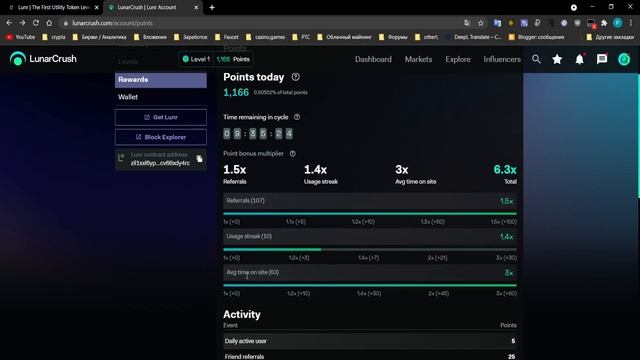Viewport: 640px width, 360px height.
Task: Click help icon beside Time remaining in cycle
Action: pyautogui.click(x=297, y=117)
